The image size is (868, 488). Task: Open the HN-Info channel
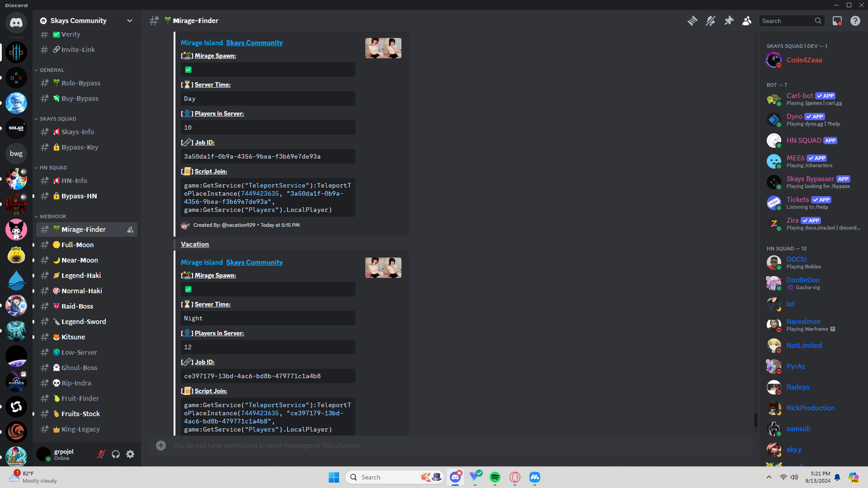coord(87,181)
